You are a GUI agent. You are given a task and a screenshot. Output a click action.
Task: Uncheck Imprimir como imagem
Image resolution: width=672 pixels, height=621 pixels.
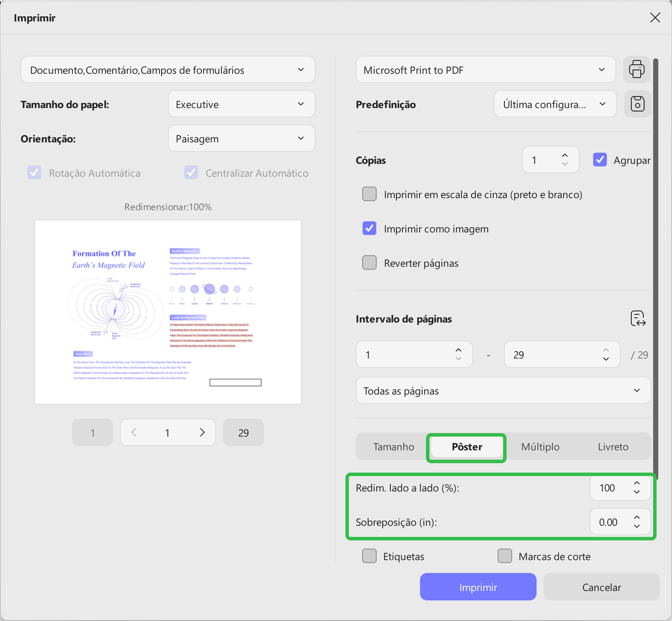[x=369, y=229]
